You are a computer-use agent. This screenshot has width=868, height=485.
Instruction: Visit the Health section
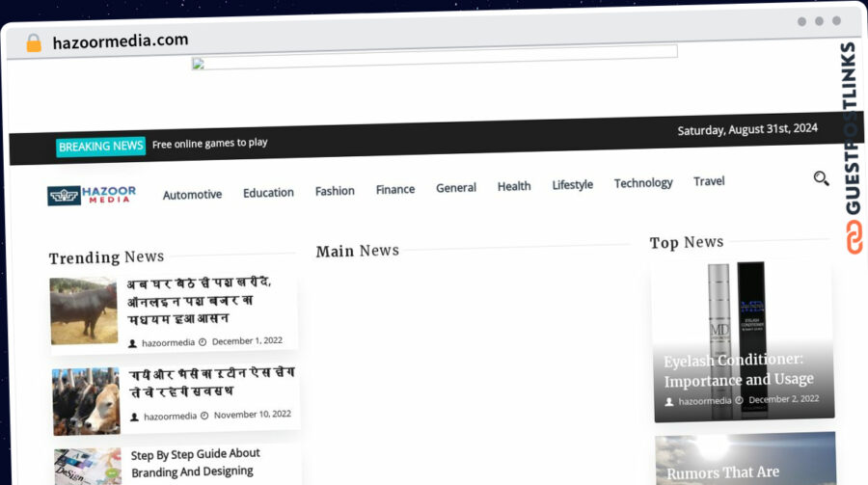coord(514,186)
